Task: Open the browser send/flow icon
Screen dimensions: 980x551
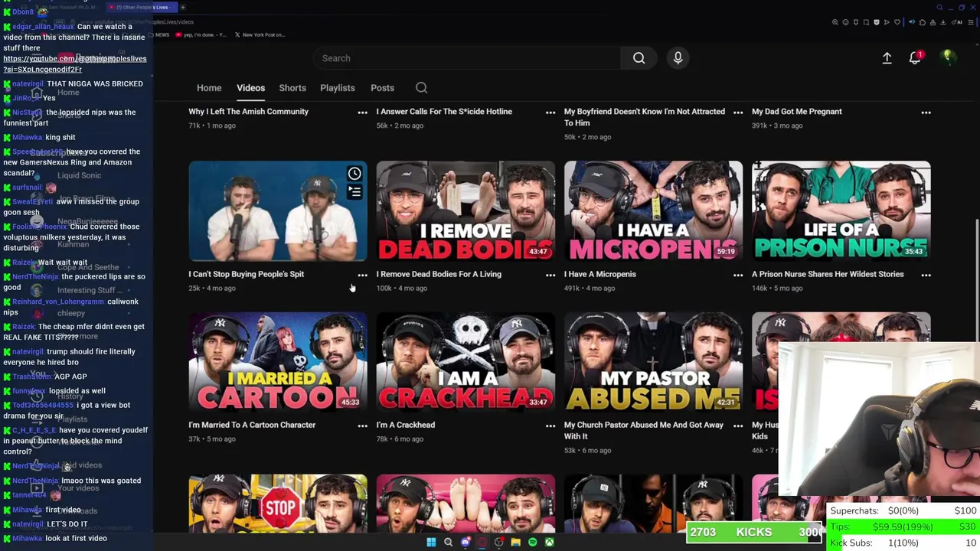Action: coord(887,22)
